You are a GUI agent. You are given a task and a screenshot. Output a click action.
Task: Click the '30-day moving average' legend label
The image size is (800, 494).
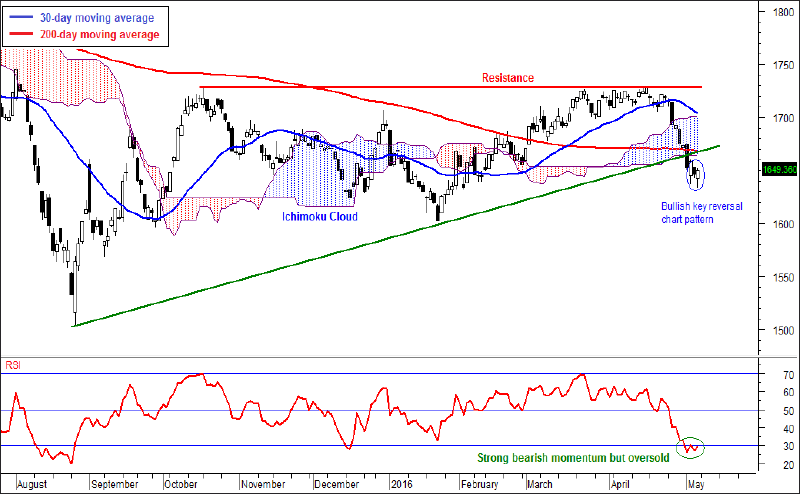[97, 18]
